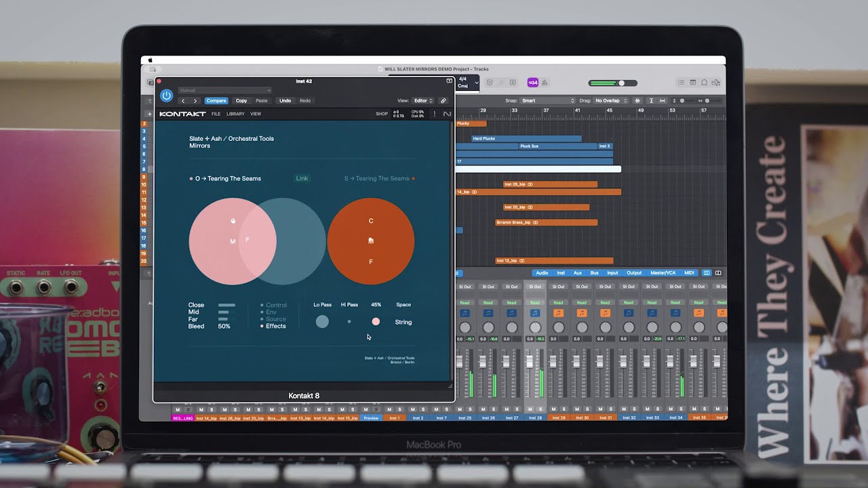The image size is (868, 488).
Task: Click the vertical auto zoom icon
Action: 651,101
